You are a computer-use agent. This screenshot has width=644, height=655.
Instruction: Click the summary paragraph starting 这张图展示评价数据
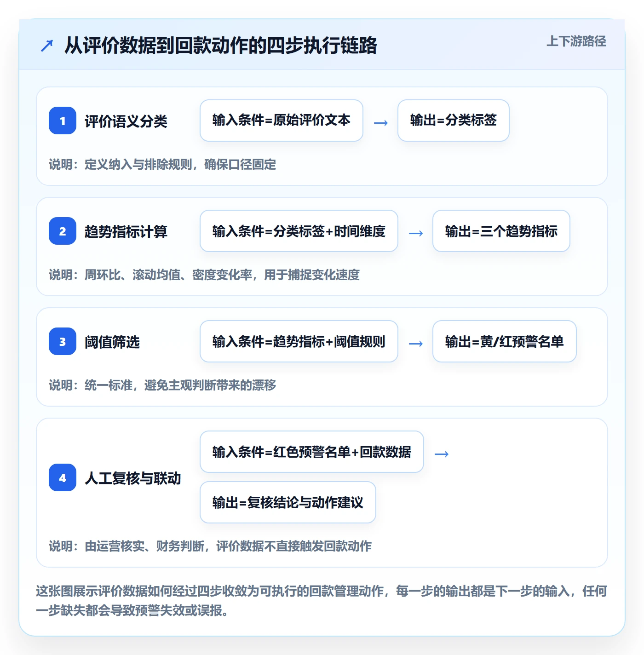coord(322,601)
